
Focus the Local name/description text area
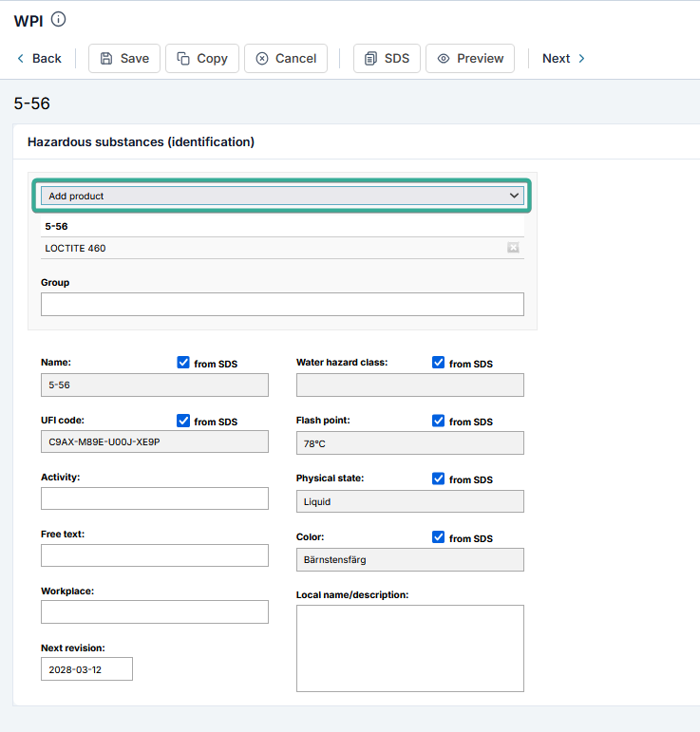click(x=410, y=648)
